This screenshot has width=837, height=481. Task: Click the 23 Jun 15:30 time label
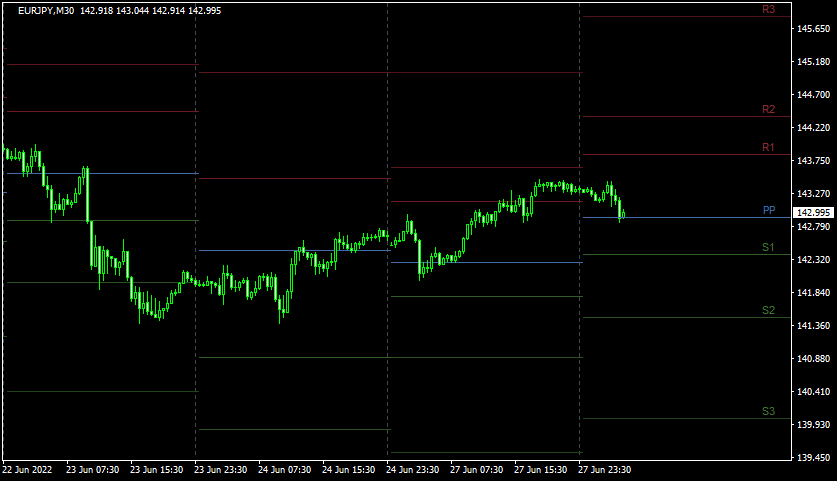pyautogui.click(x=156, y=470)
